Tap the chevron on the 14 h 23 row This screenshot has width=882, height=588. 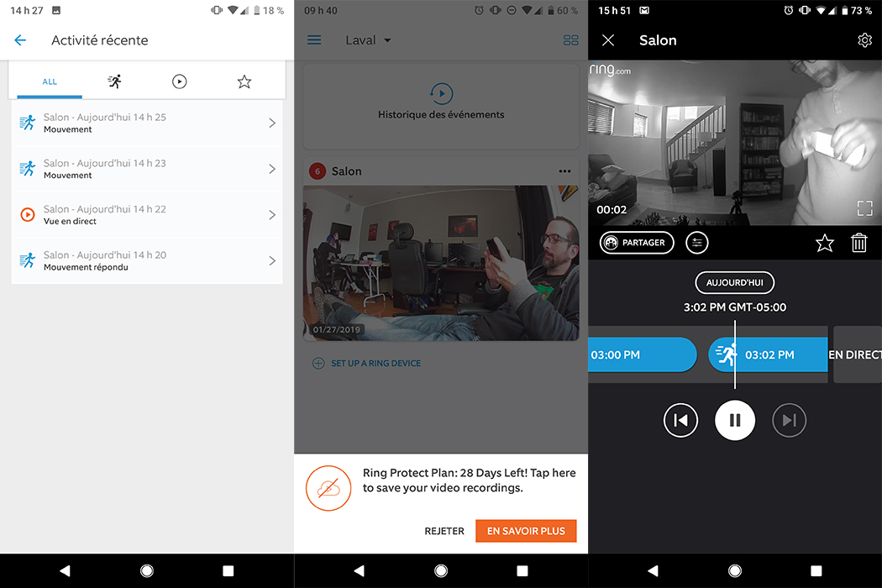(x=272, y=169)
